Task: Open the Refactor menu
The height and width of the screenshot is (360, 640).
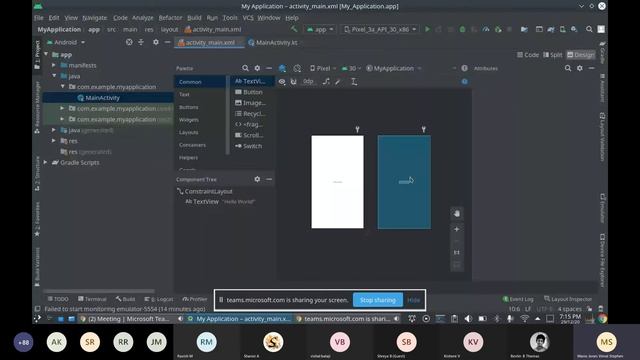Action: (x=170, y=18)
